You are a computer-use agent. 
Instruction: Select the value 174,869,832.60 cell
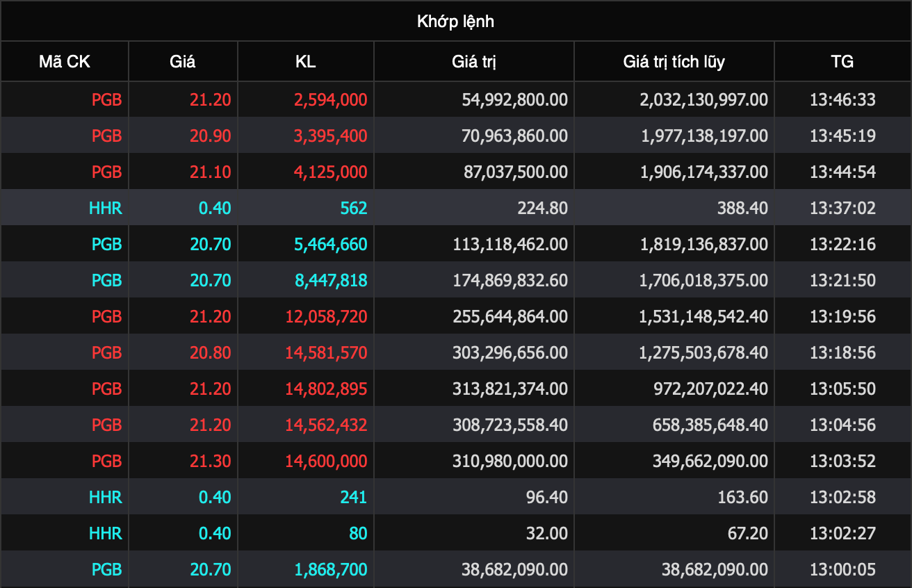tap(514, 280)
